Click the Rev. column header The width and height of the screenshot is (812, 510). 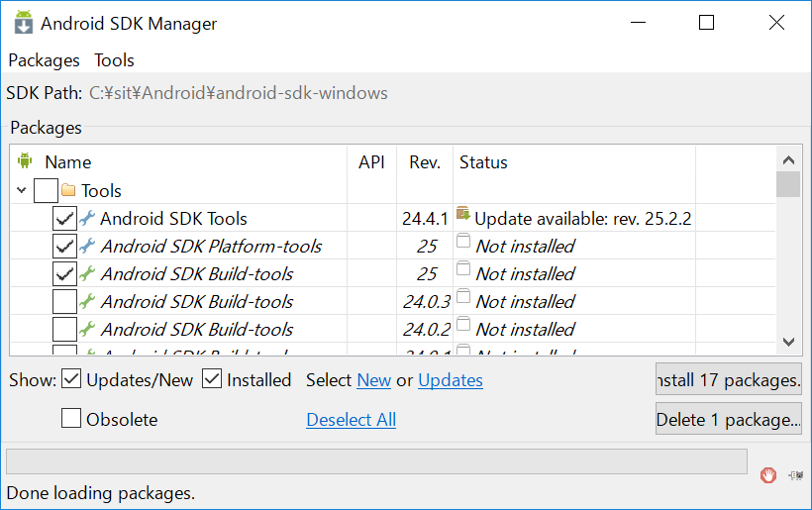click(425, 162)
